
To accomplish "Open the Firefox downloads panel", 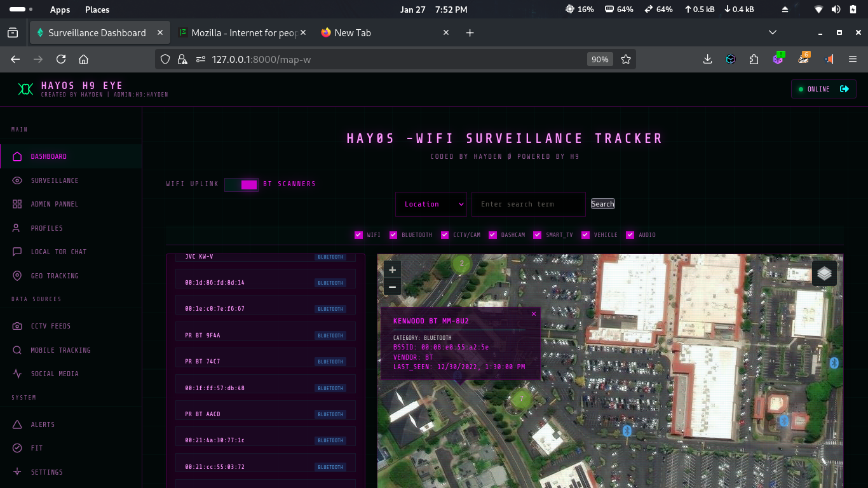I will 707,59.
